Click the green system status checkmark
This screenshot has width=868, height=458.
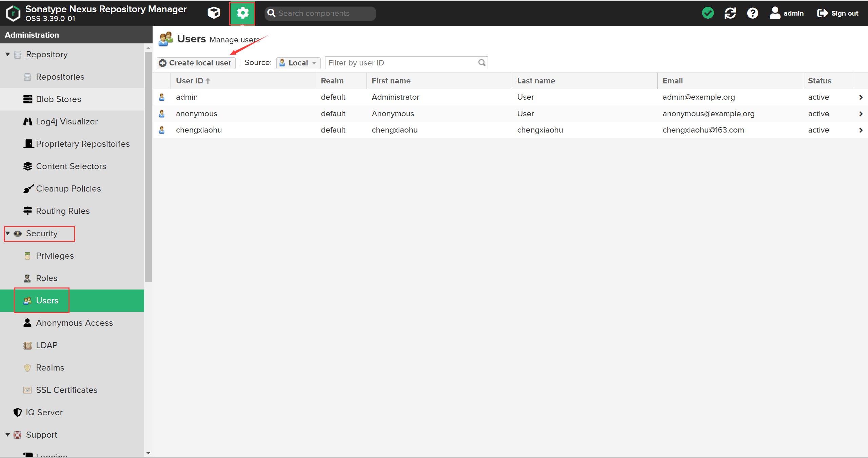pos(708,13)
